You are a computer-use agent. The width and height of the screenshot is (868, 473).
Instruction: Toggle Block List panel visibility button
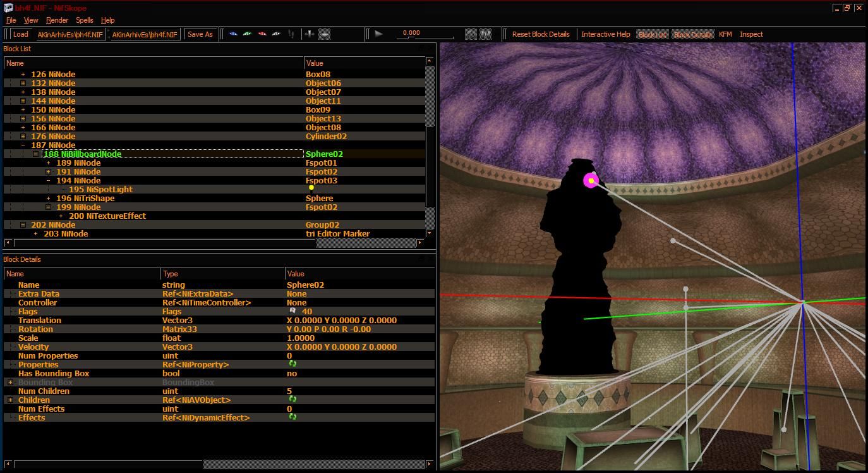tap(653, 34)
